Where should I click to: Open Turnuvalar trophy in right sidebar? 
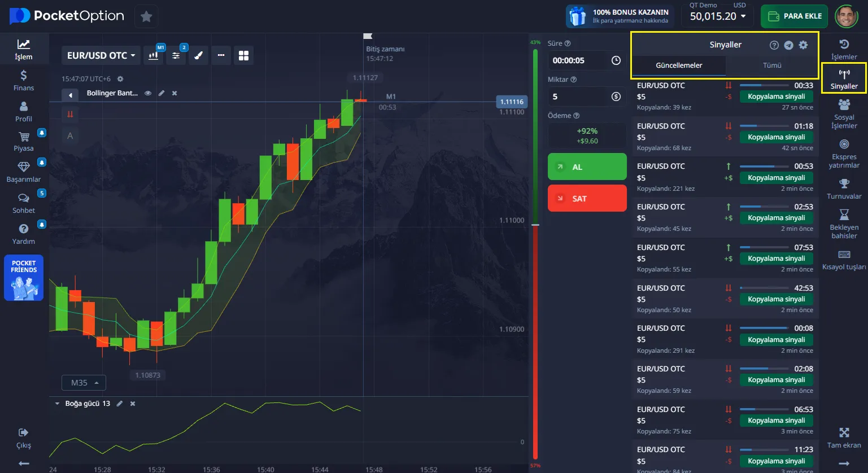[844, 189]
